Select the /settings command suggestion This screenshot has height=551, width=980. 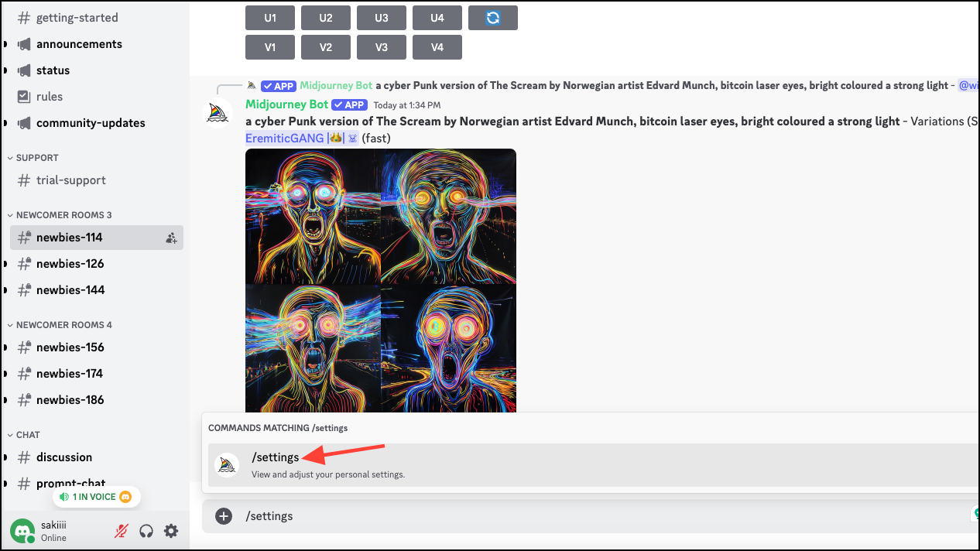pos(592,465)
